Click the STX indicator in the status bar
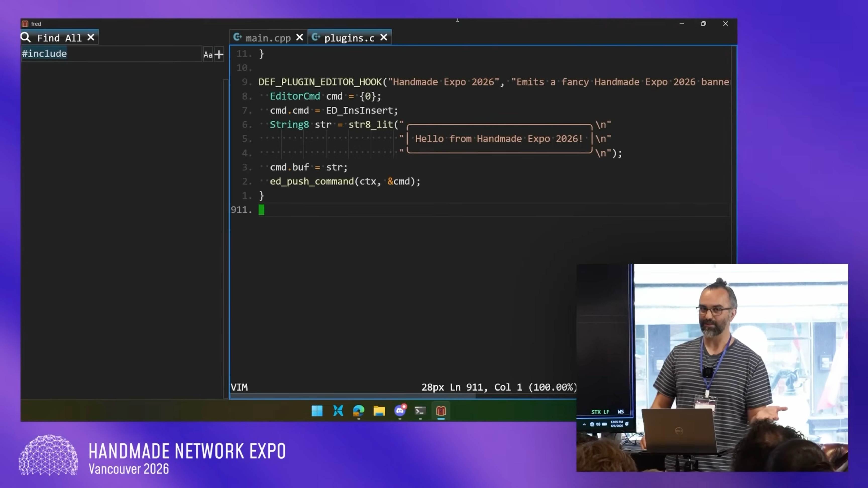 (596, 412)
